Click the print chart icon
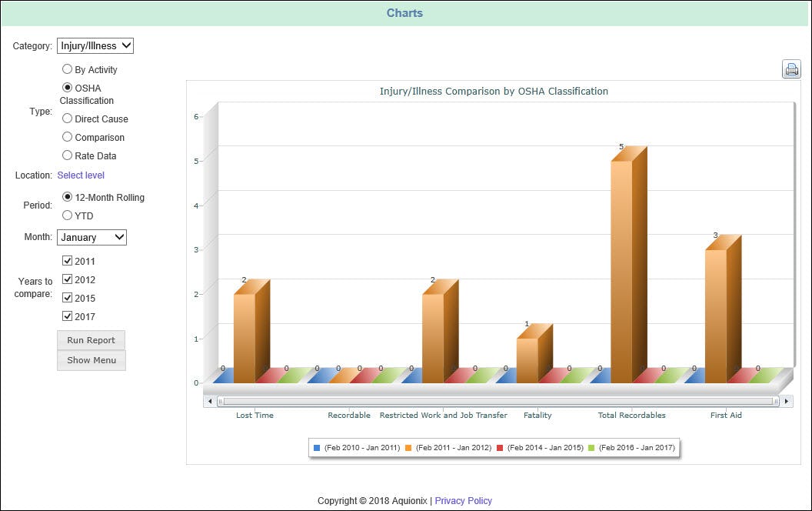This screenshot has width=812, height=511. tap(791, 68)
